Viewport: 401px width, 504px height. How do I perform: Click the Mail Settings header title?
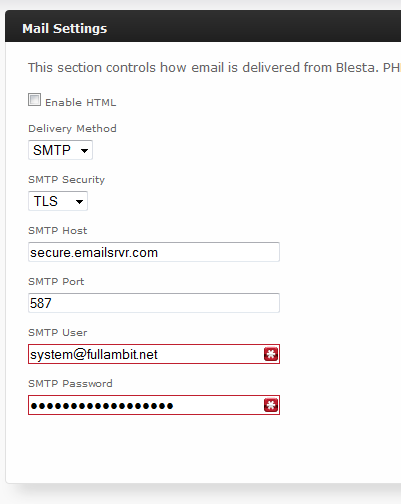tap(65, 29)
